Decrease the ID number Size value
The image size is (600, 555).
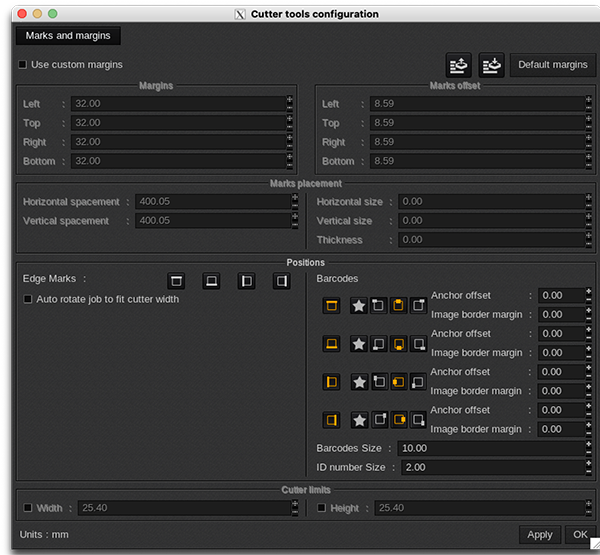pyautogui.click(x=589, y=471)
